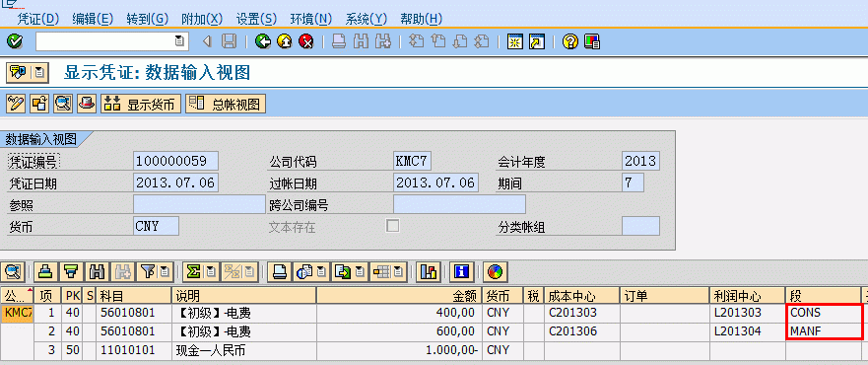Click the Details magnifier icon in the grid toolbar
Screen dimensions: 868x365
(12, 271)
